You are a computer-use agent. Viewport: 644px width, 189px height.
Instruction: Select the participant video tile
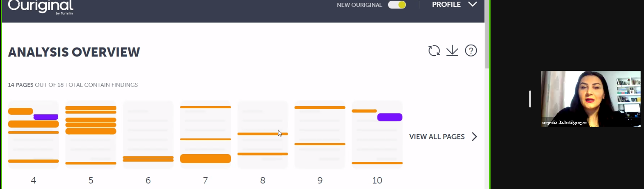pos(591,99)
